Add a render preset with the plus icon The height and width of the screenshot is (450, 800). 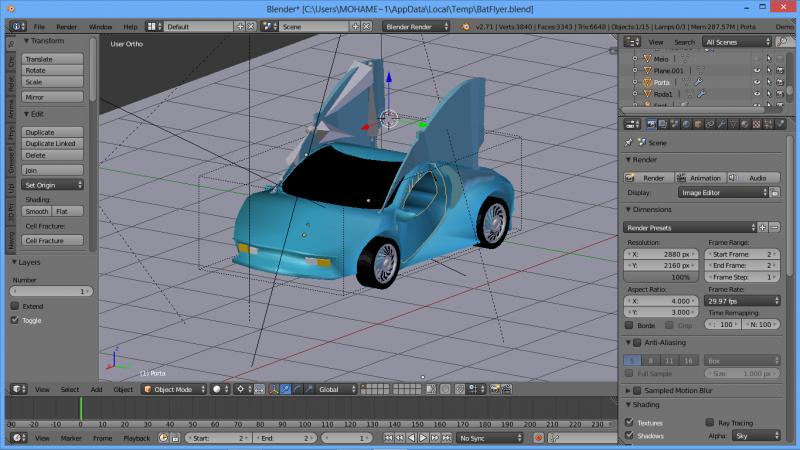763,228
